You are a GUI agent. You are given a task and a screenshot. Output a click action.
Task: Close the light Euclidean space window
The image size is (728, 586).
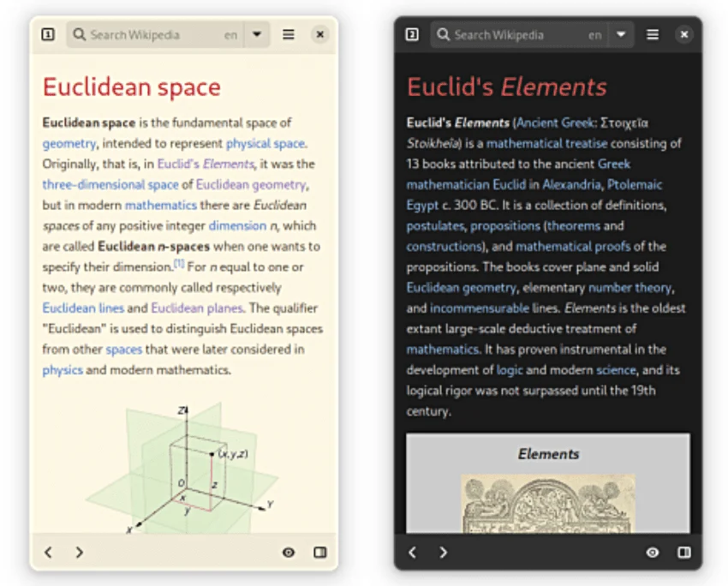[x=320, y=34]
